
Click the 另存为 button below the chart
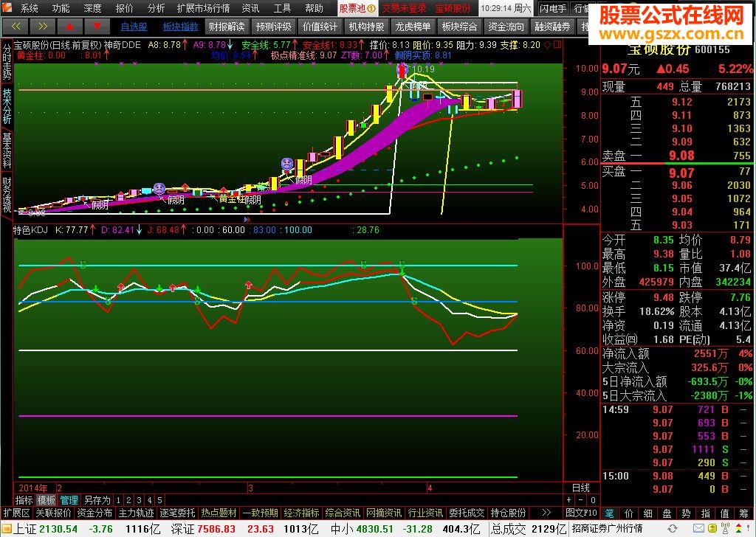coord(97,500)
